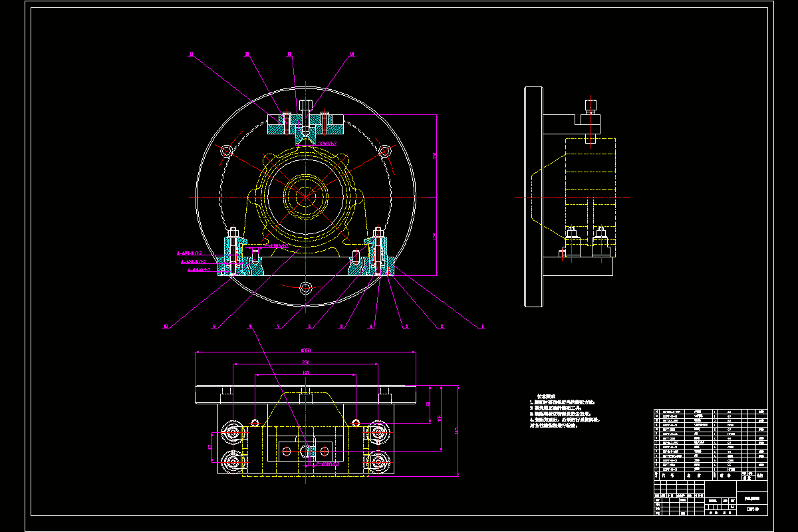Pick the drawing number cell in title block
The image size is (798, 532).
[x=753, y=510]
